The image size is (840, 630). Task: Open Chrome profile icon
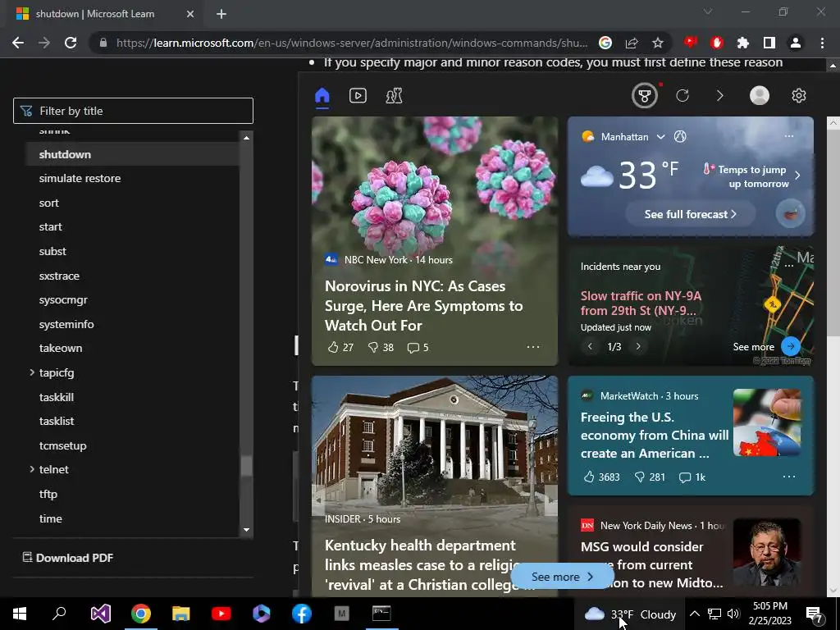click(x=796, y=43)
